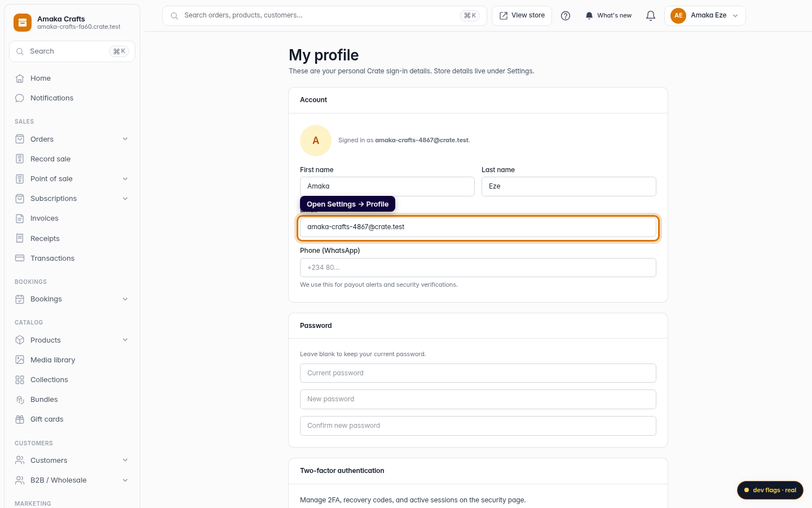The image size is (812, 508).
Task: Click the sidebar search magnifier icon
Action: pos(20,51)
